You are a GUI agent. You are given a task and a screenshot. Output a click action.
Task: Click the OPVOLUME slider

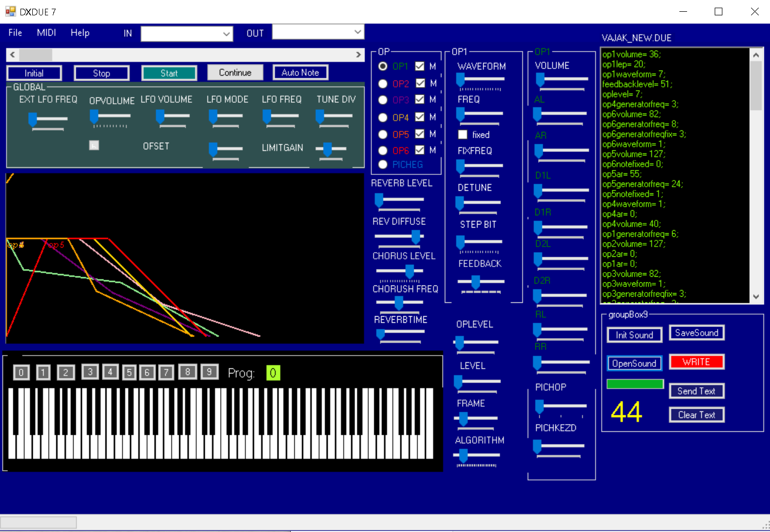tap(110, 119)
